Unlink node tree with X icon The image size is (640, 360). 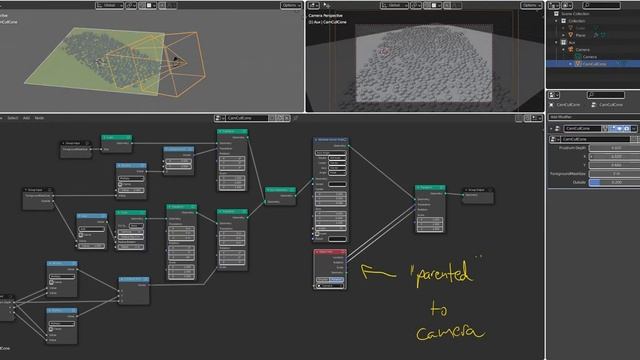(287, 118)
